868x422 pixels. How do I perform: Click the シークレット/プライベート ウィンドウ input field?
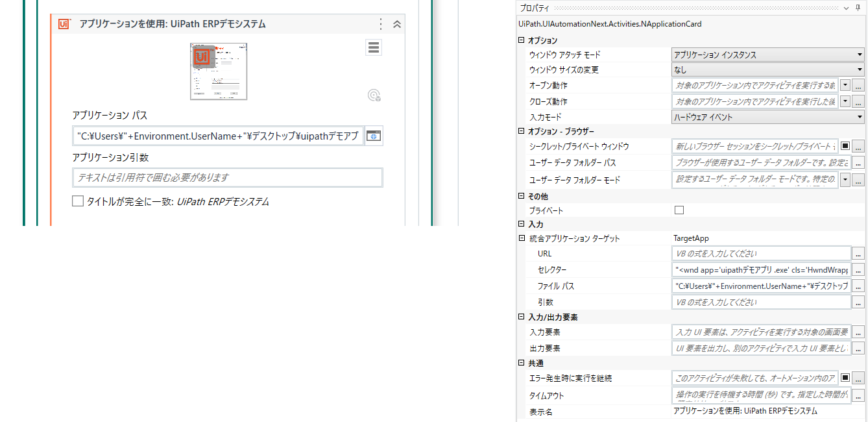[755, 146]
